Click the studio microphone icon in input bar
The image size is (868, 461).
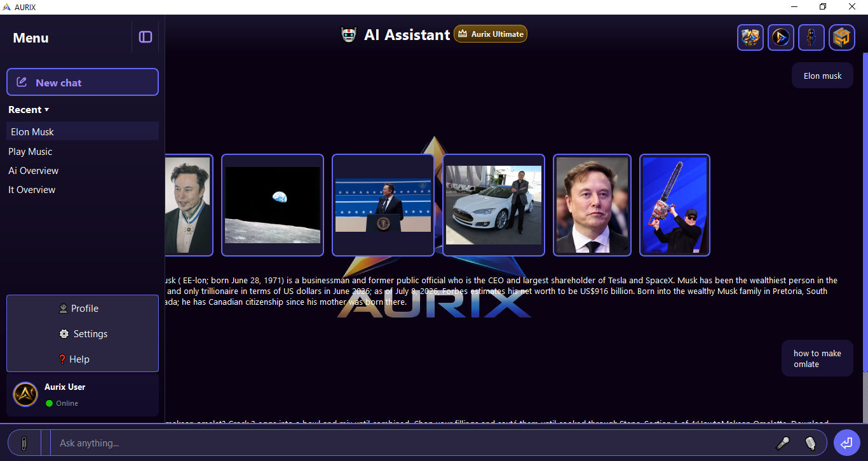pyautogui.click(x=810, y=443)
